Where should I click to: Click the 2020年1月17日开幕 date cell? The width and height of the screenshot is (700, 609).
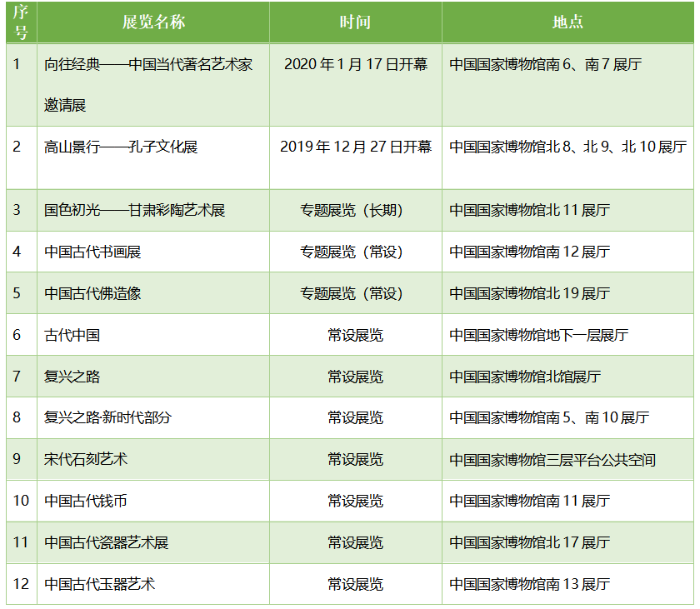pyautogui.click(x=356, y=65)
